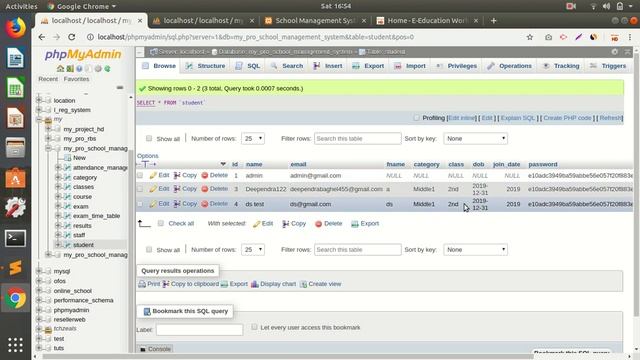Image resolution: width=640 pixels, height=360 pixels.
Task: Expand the category table node
Action: pos(58,177)
